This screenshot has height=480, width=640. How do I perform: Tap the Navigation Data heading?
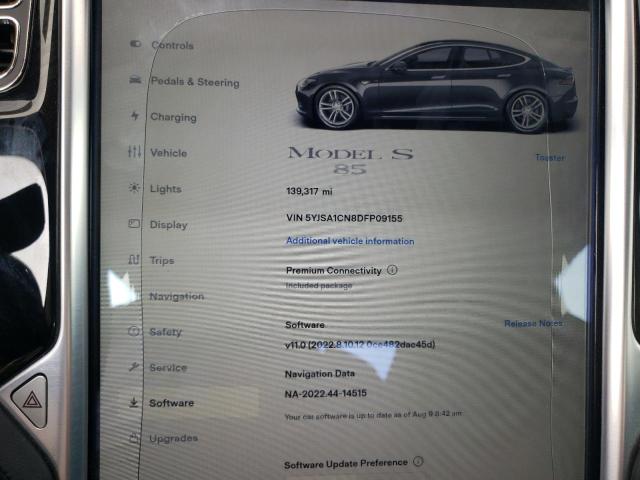point(320,373)
